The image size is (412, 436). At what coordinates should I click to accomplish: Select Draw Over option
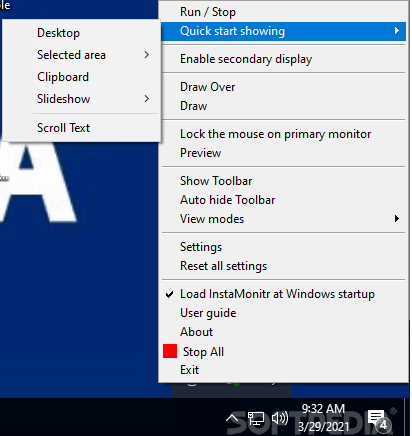point(283,87)
